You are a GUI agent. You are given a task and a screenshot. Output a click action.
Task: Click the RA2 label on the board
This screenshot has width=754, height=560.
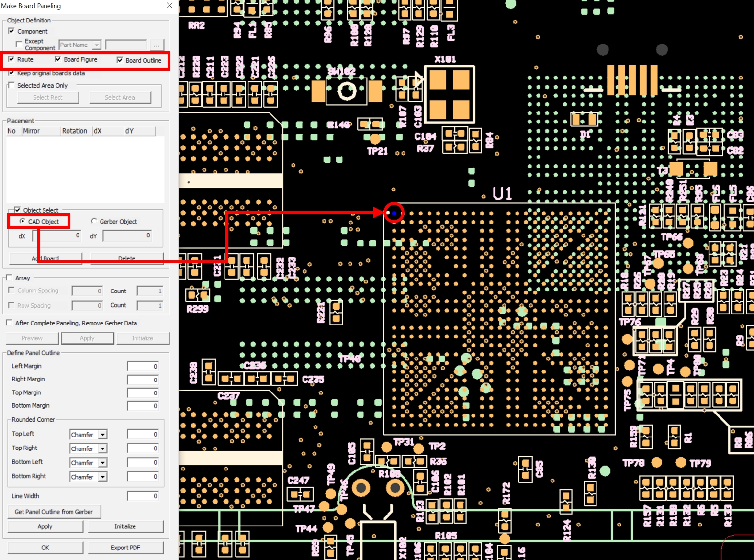click(x=196, y=25)
